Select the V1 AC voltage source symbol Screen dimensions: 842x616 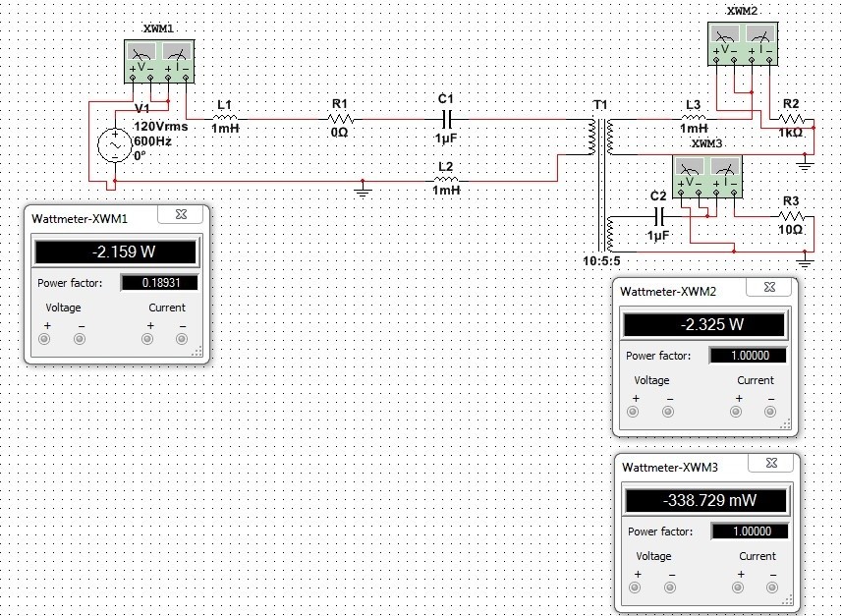tap(114, 145)
